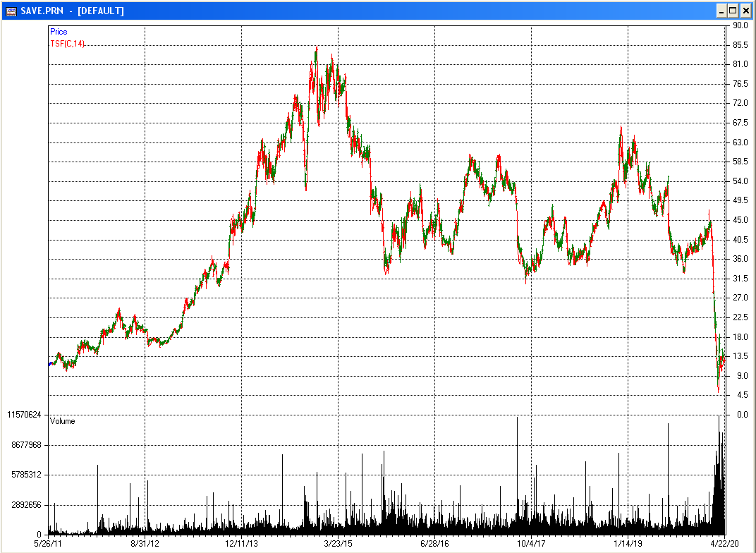The width and height of the screenshot is (756, 553).
Task: Click the "81.0" price axis value
Action: coord(740,65)
